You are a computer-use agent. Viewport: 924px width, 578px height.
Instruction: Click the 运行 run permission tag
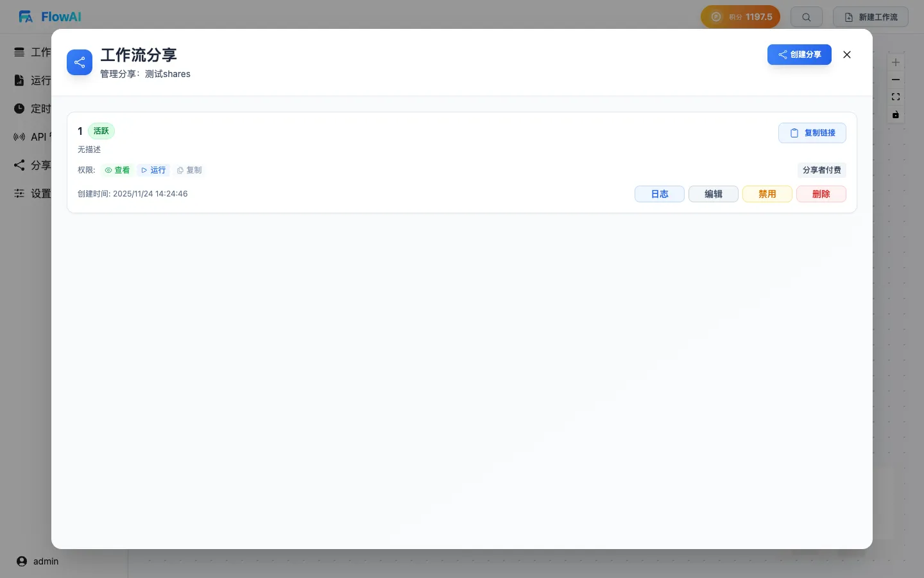pos(153,170)
